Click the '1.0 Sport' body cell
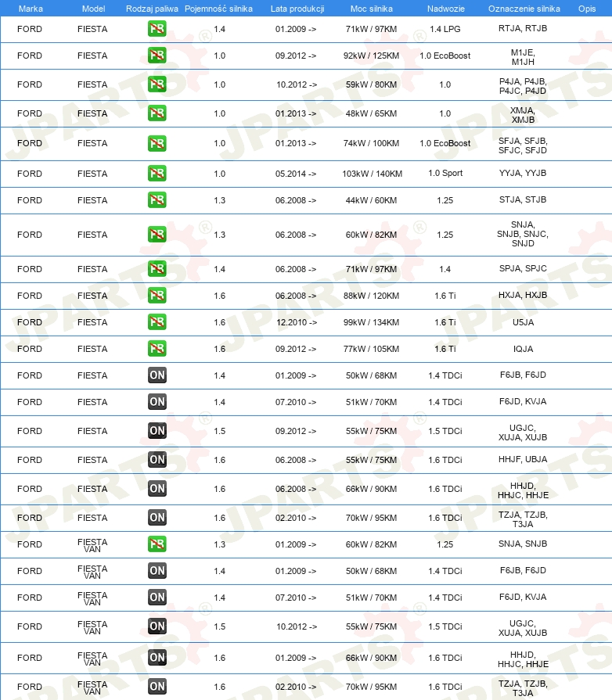 (445, 173)
